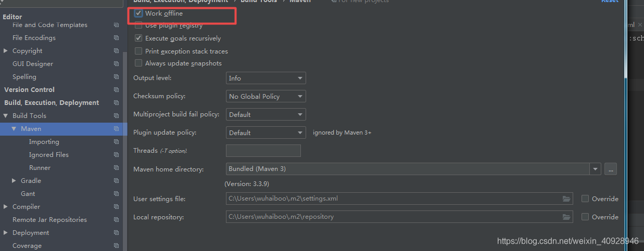The height and width of the screenshot is (251, 644).
Task: Click project-level icon beside Copyright
Action: [116, 51]
